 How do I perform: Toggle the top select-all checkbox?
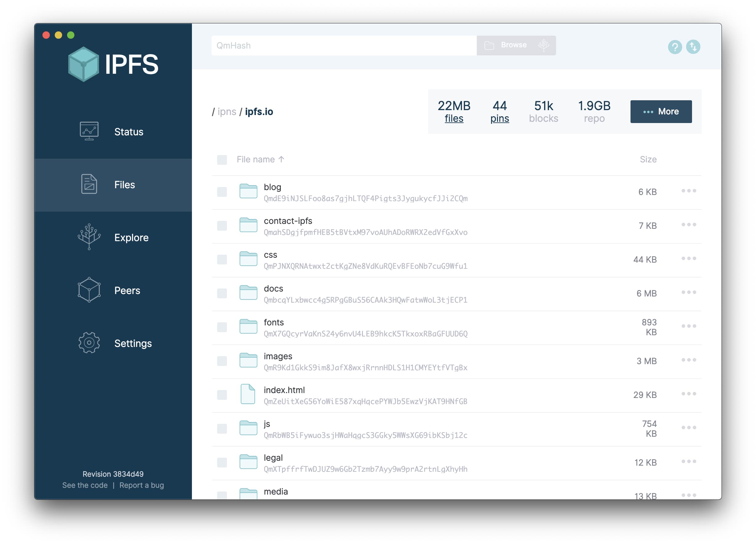[222, 158]
